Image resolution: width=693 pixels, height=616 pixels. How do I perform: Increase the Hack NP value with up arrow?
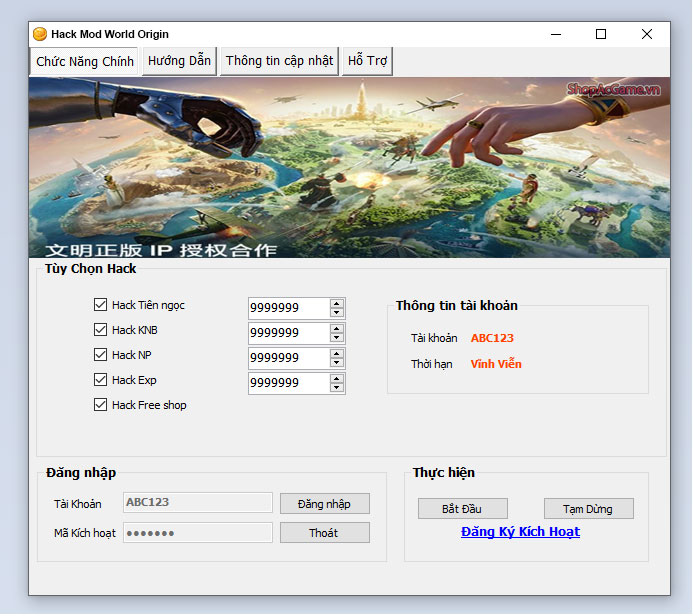coord(336,354)
